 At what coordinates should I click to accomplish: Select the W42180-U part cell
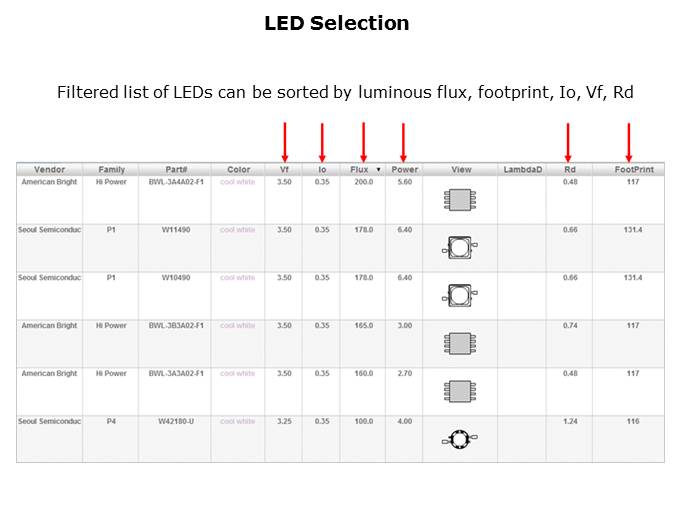pos(175,422)
